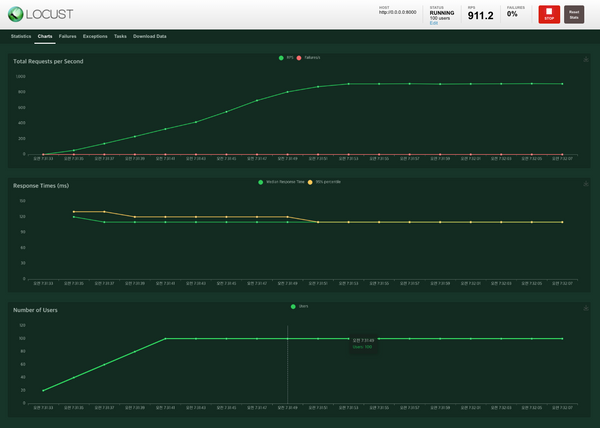Hide the Failures/s series via legend
Screen dimensions: 600x428
click(311, 58)
